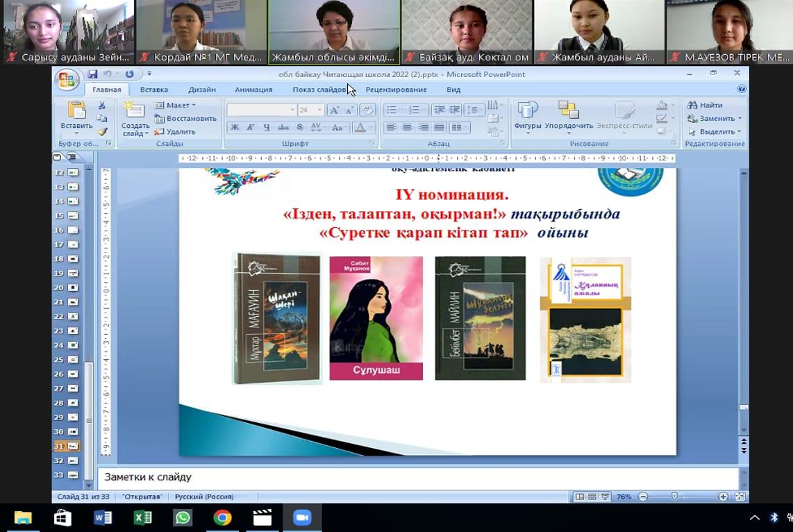The image size is (793, 532).
Task: Open Word from the Windows taskbar
Action: [x=103, y=518]
